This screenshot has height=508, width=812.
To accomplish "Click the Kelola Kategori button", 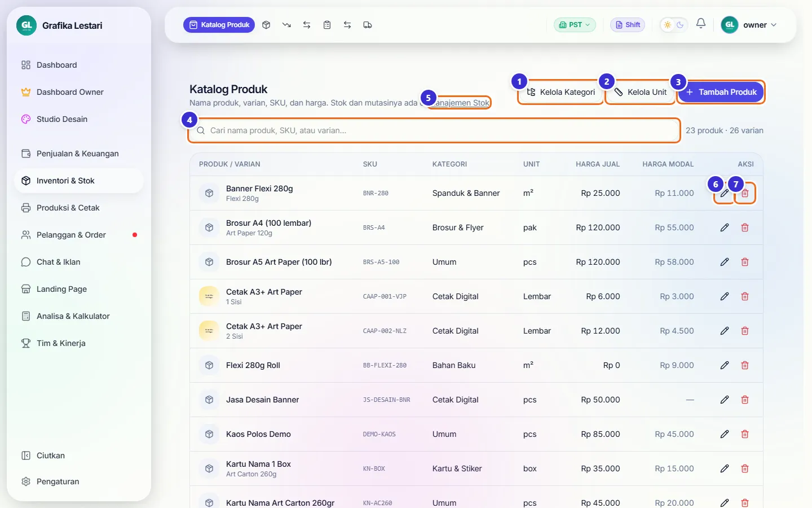I will [x=561, y=92].
